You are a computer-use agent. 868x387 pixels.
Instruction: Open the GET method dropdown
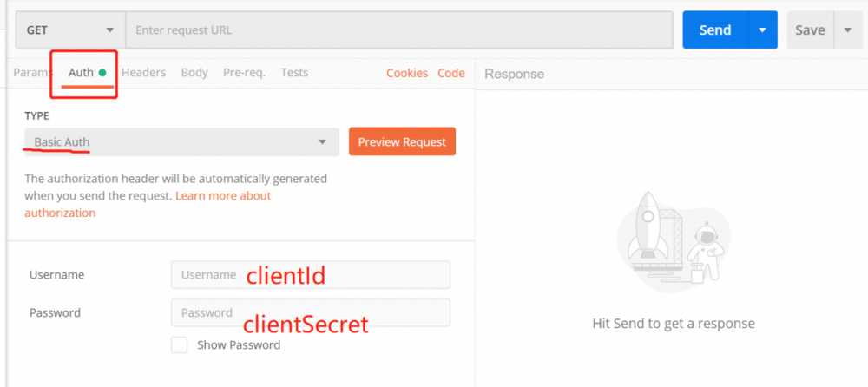point(71,30)
